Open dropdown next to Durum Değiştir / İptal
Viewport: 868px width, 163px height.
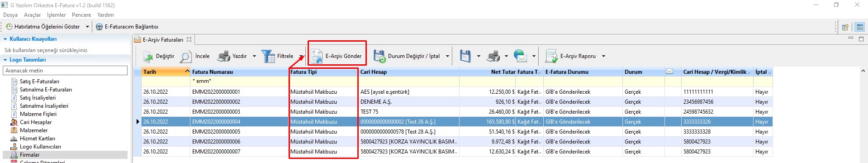tap(447, 57)
